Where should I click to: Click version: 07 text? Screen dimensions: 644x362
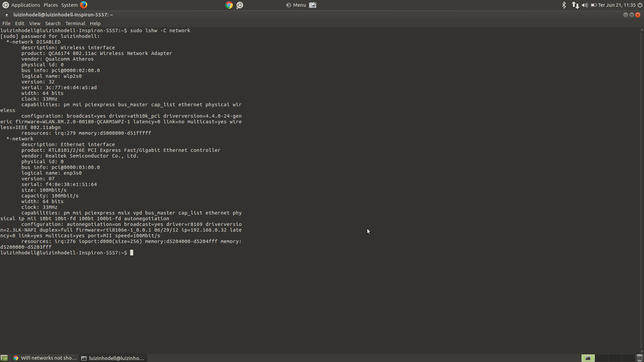(x=38, y=179)
